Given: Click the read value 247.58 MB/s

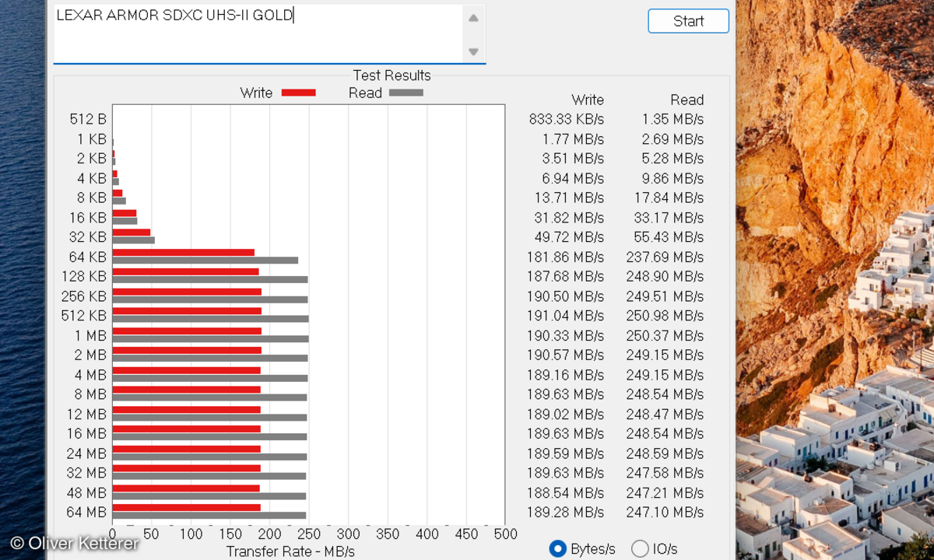Looking at the screenshot, I should [x=665, y=473].
